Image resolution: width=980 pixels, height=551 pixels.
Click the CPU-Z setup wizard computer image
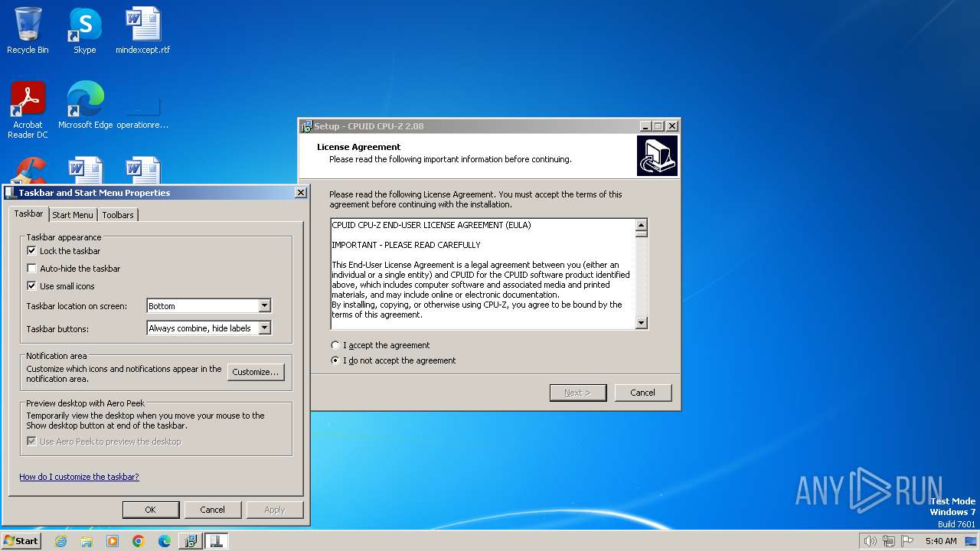pyautogui.click(x=657, y=155)
